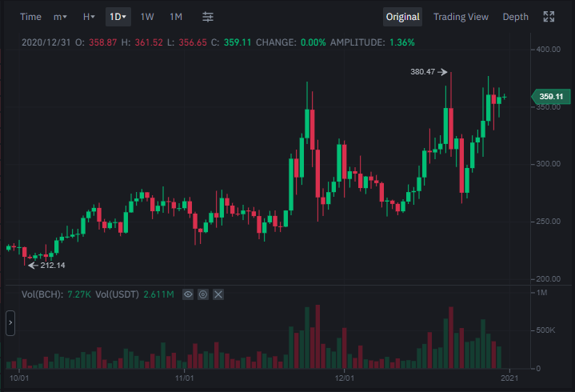Click the latest green candlestick cross
The image size is (575, 392).
pyautogui.click(x=505, y=97)
